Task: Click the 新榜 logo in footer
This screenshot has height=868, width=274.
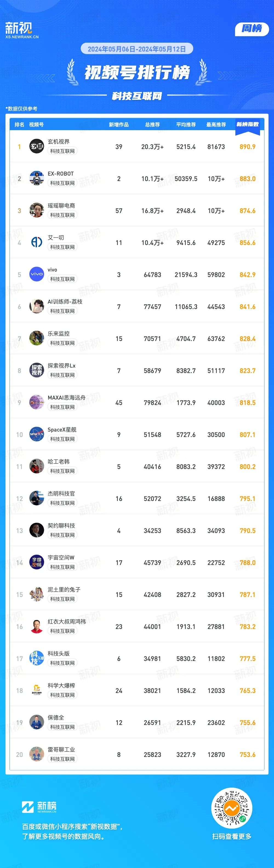Action: point(39,807)
